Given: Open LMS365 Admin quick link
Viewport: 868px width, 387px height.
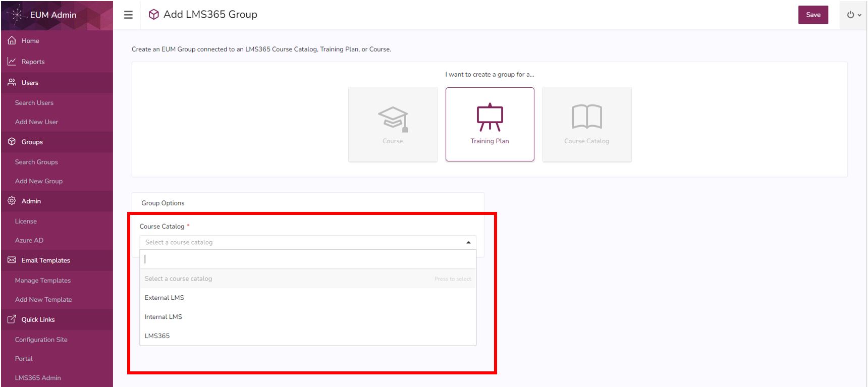Looking at the screenshot, I should pyautogui.click(x=38, y=378).
